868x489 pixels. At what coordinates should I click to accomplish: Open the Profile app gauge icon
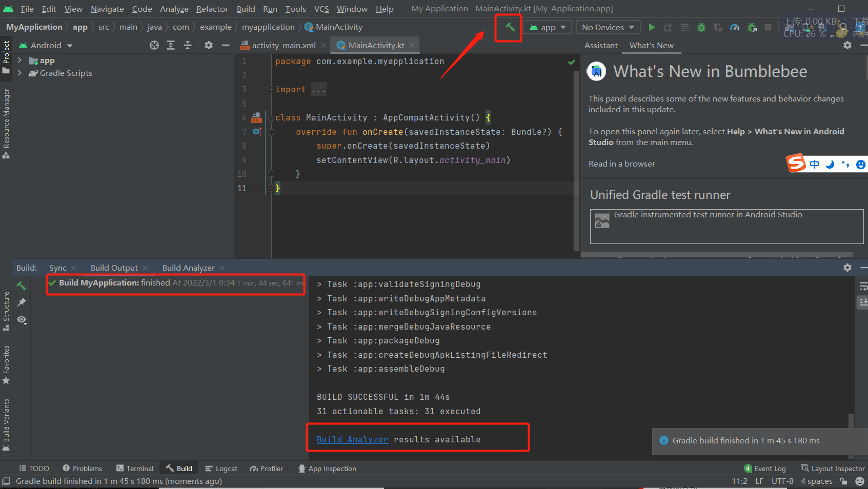click(x=735, y=27)
